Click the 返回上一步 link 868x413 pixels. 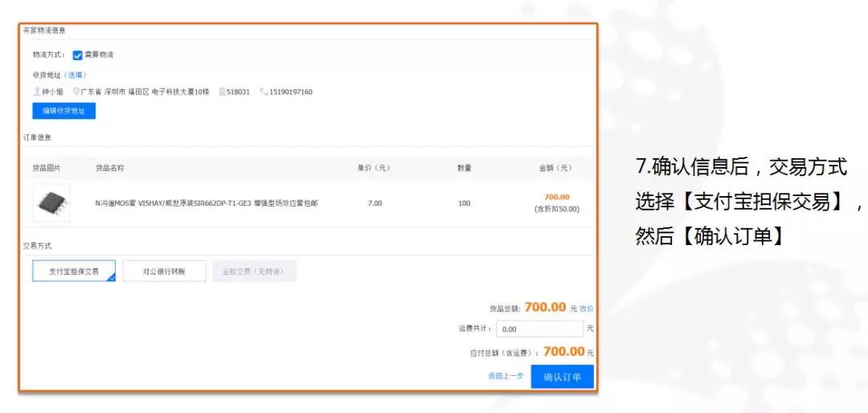tap(506, 376)
